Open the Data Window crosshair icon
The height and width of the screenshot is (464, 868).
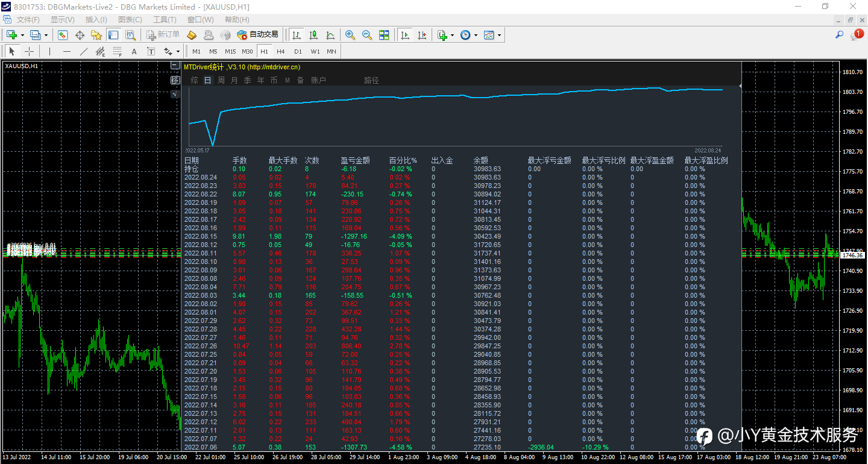coord(79,35)
